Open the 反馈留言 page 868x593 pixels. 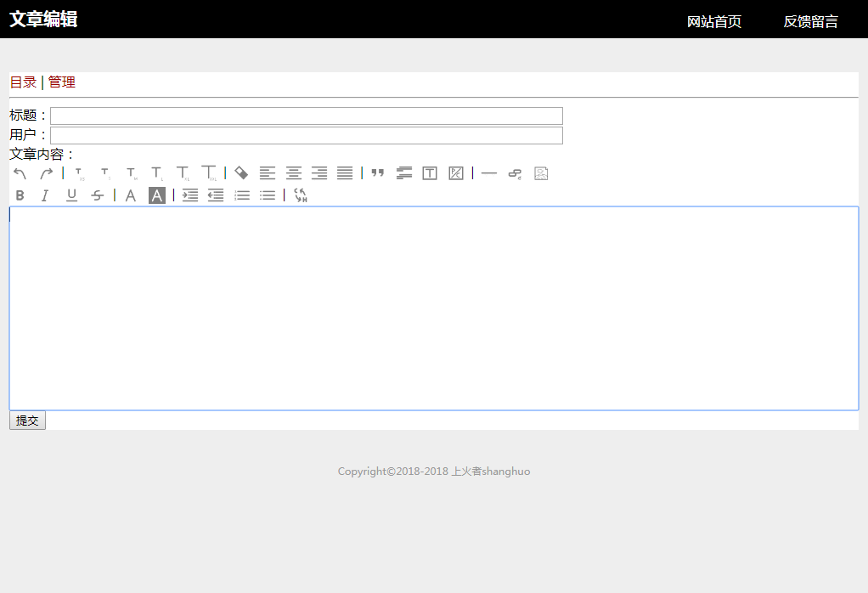pyautogui.click(x=810, y=21)
